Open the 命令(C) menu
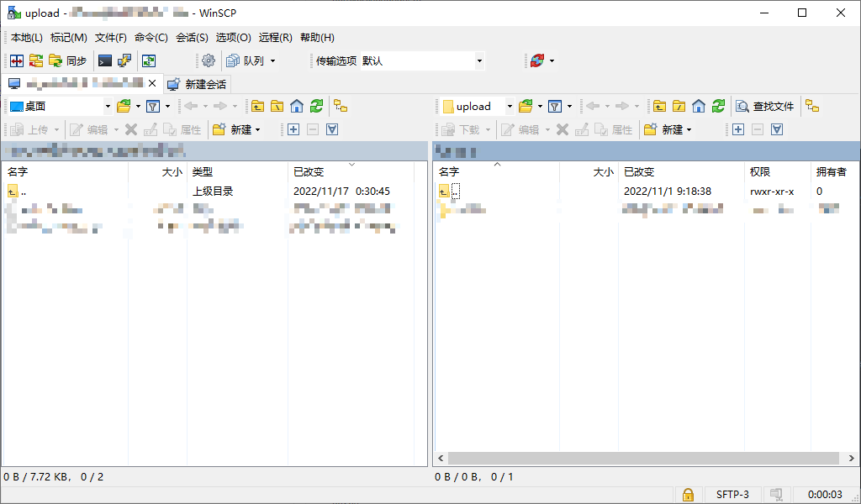The image size is (861, 504). coord(151,38)
